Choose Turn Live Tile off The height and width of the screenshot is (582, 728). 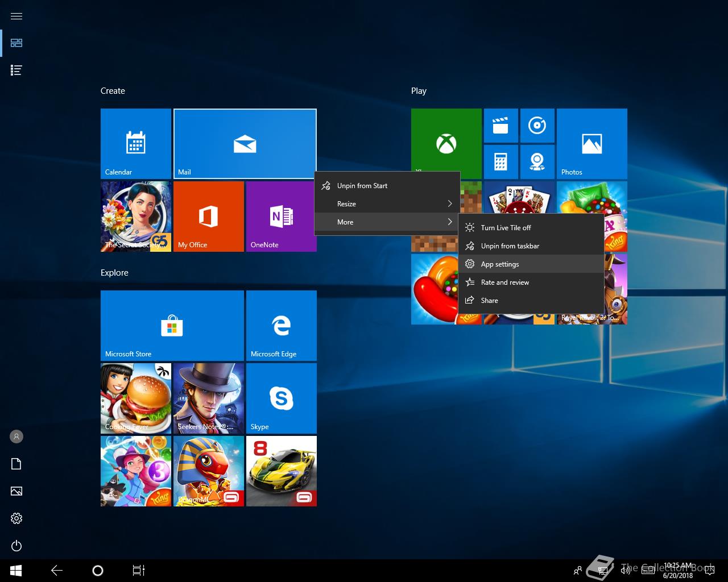coord(531,228)
